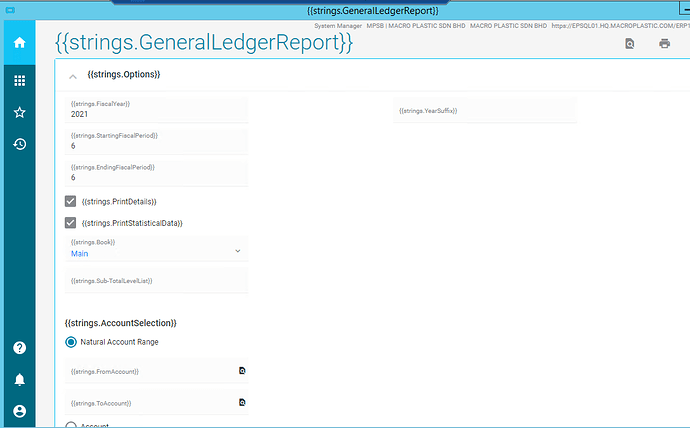This screenshot has height=428, width=690.
Task: Click the Sub-TotalLevelList field
Action: click(x=157, y=281)
